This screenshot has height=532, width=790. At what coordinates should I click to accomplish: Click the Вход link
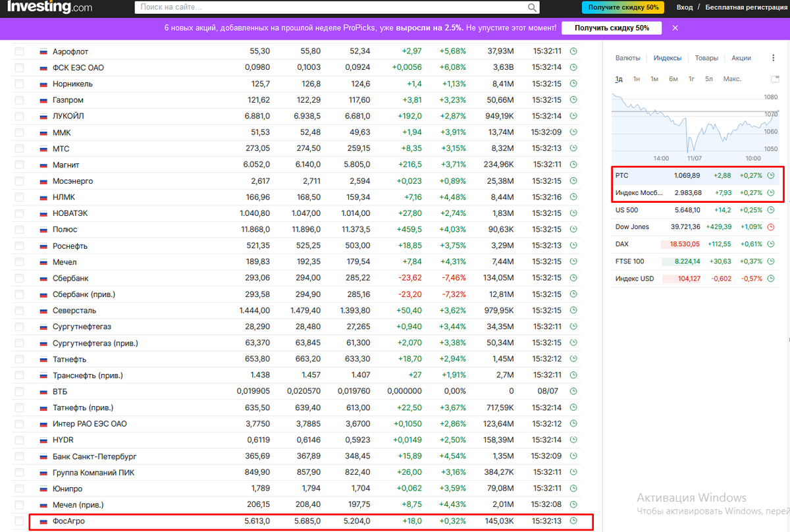[x=685, y=7]
